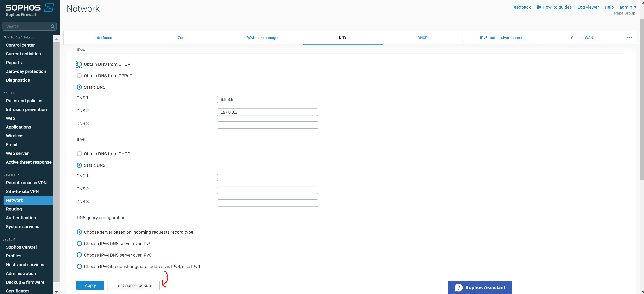Click sidebar scrollbar up arrow
Image resolution: width=644 pixels, height=294 pixels.
56,39
